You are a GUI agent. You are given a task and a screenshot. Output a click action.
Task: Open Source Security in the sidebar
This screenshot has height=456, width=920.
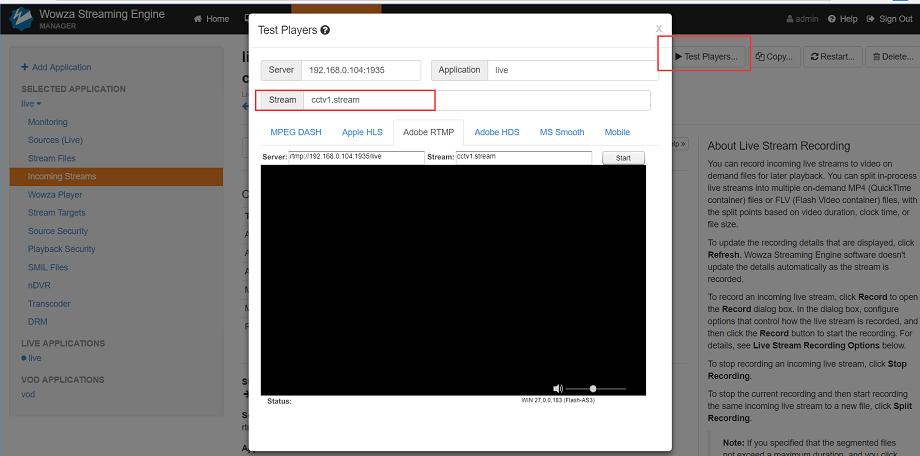tap(58, 231)
